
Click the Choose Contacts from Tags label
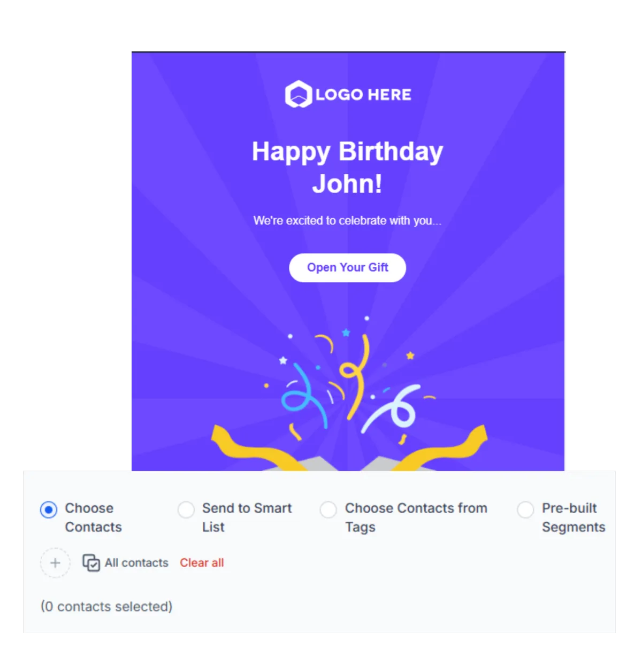(x=416, y=517)
